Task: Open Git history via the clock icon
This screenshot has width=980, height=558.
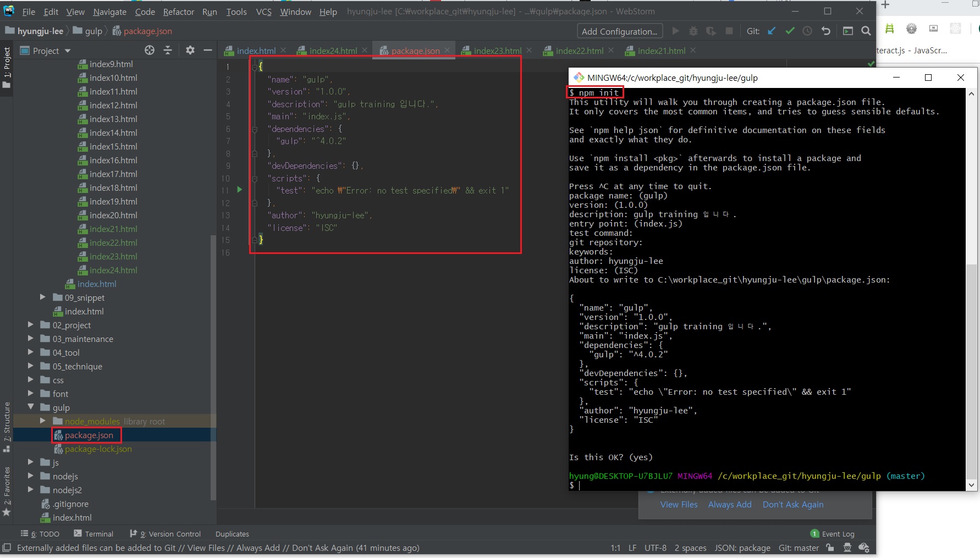Action: (x=807, y=31)
